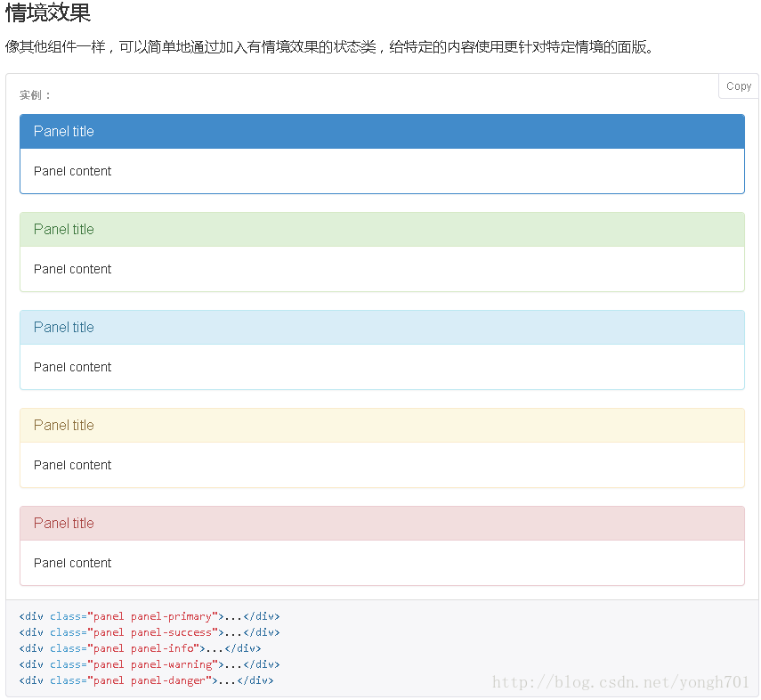The image size is (761, 700).
Task: Click the primary panel's content area
Action: tap(382, 171)
